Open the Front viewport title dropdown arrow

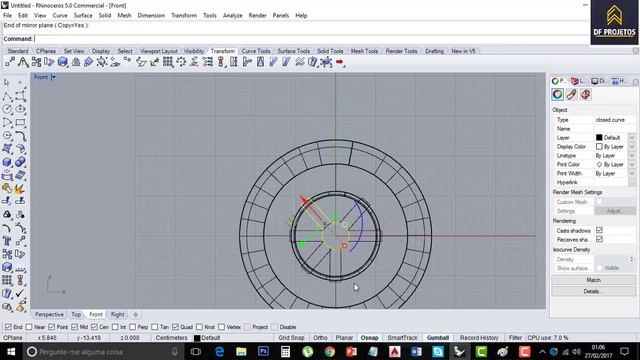click(53, 77)
